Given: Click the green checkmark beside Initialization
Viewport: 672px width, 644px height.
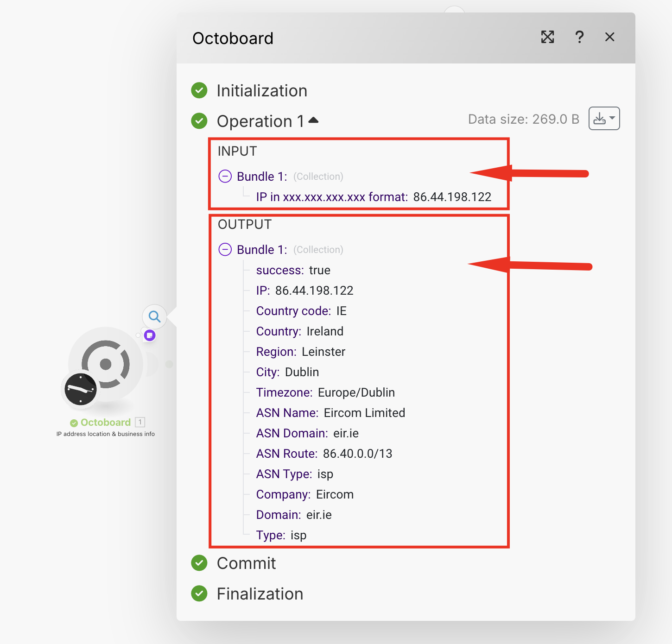Looking at the screenshot, I should pyautogui.click(x=199, y=91).
